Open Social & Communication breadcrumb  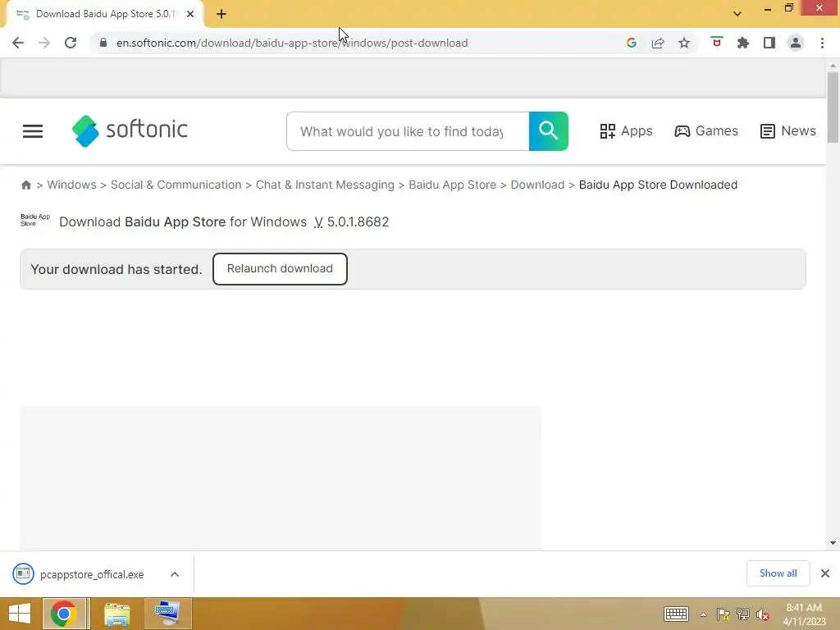click(176, 185)
